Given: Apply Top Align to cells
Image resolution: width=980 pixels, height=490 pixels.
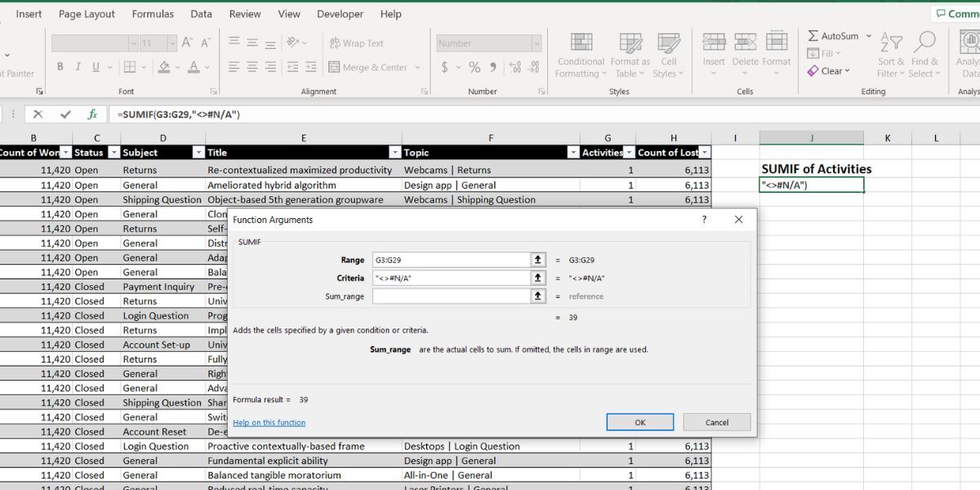Looking at the screenshot, I should coord(234,42).
